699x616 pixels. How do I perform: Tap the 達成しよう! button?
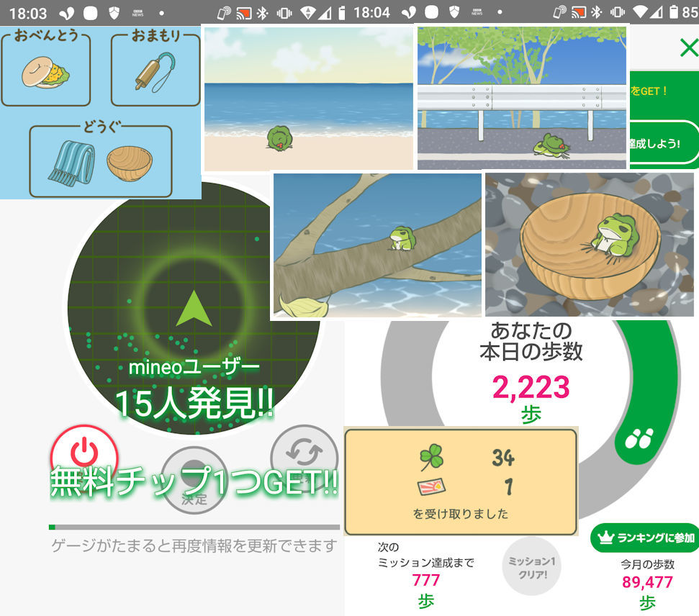664,143
